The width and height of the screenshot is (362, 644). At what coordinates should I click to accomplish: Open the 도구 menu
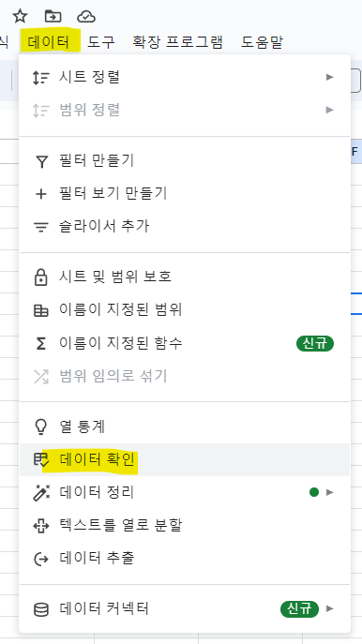coord(101,41)
